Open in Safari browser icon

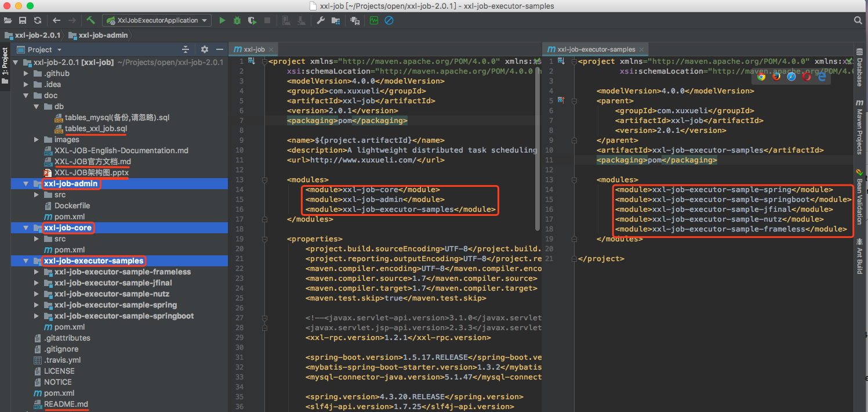click(791, 76)
